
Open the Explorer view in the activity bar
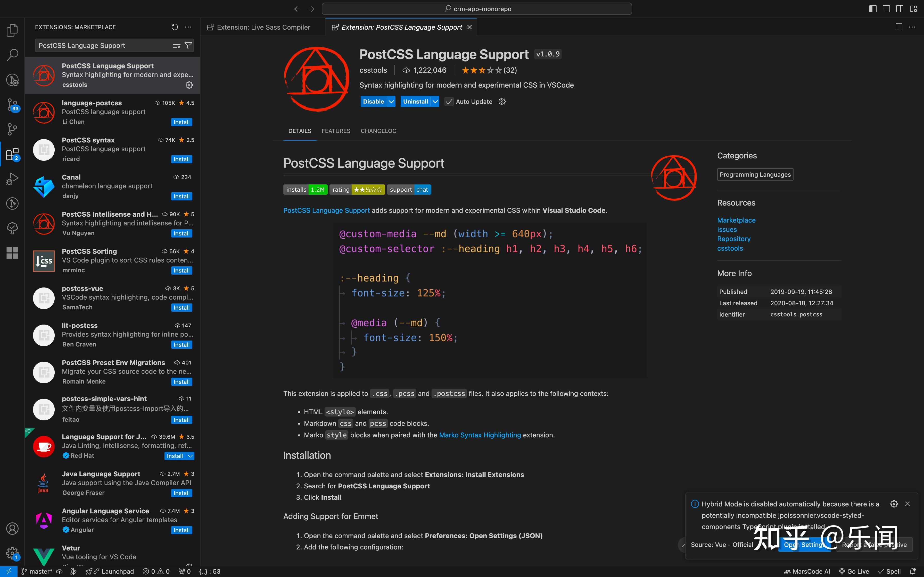(12, 30)
